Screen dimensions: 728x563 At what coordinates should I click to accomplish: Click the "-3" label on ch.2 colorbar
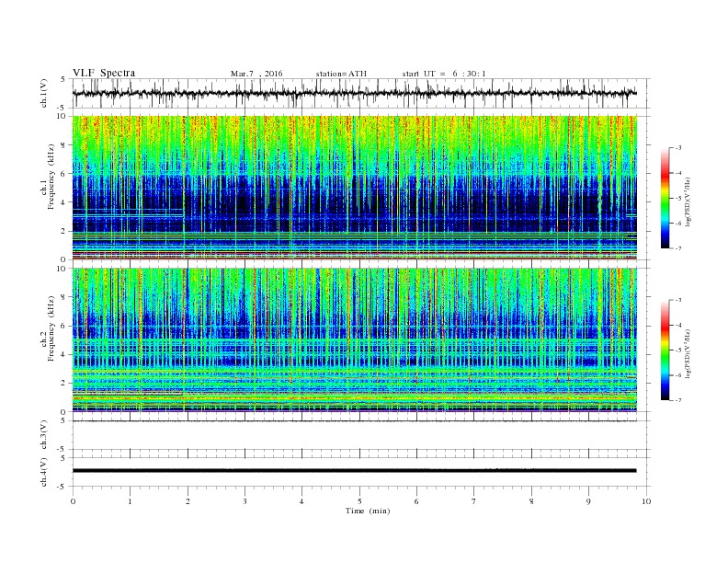[x=678, y=300]
